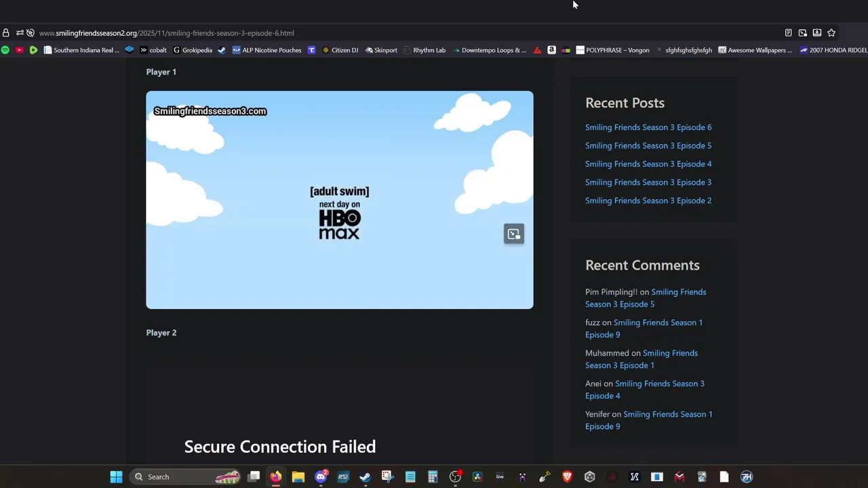This screenshot has width=868, height=488.
Task: Open the Grokipedia bookmark
Action: pyautogui.click(x=193, y=50)
